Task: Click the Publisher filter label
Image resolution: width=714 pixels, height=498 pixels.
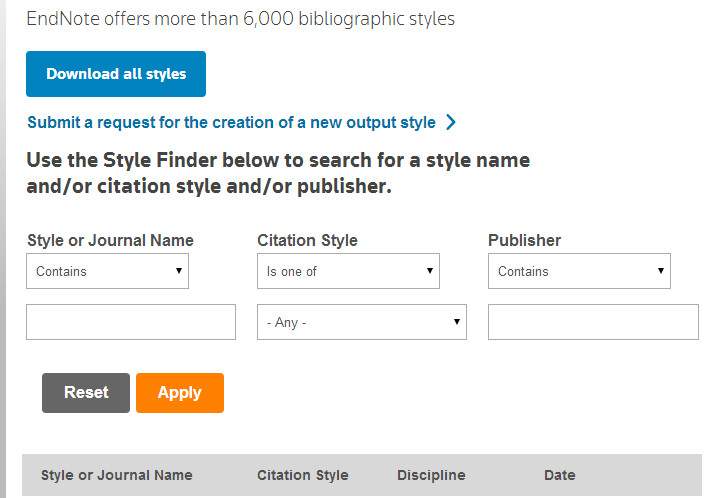Action: pos(524,240)
